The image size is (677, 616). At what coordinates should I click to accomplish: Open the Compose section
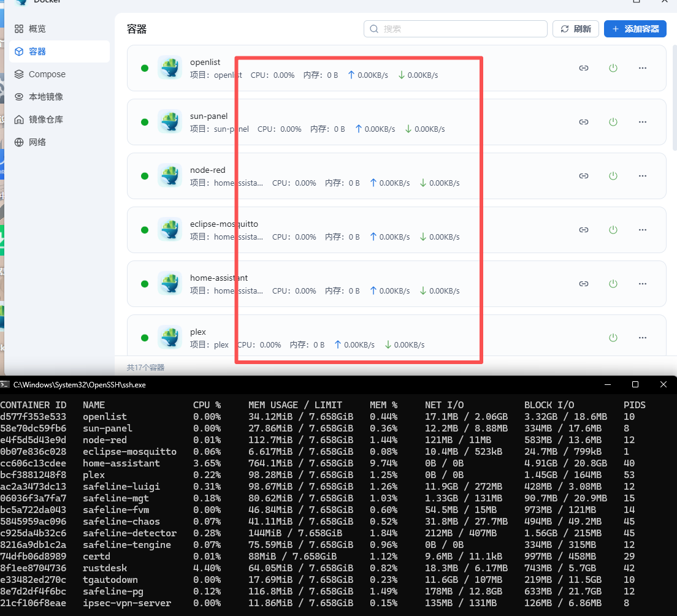coord(59,74)
